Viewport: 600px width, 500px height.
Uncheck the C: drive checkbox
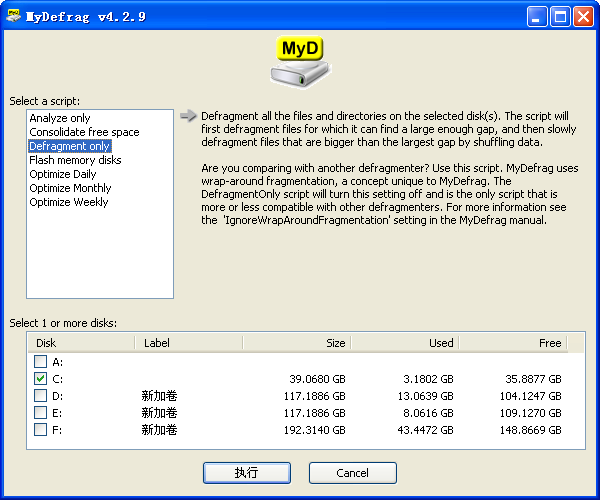click(x=40, y=379)
